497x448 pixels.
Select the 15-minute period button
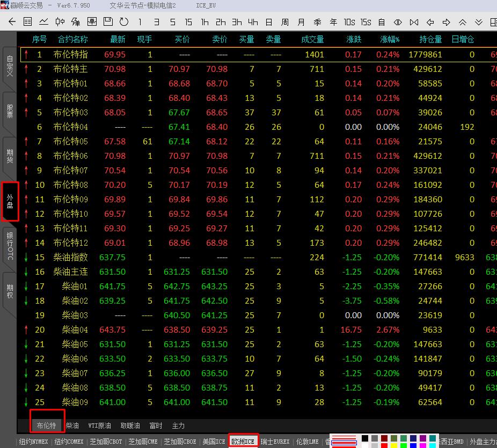coord(188,22)
